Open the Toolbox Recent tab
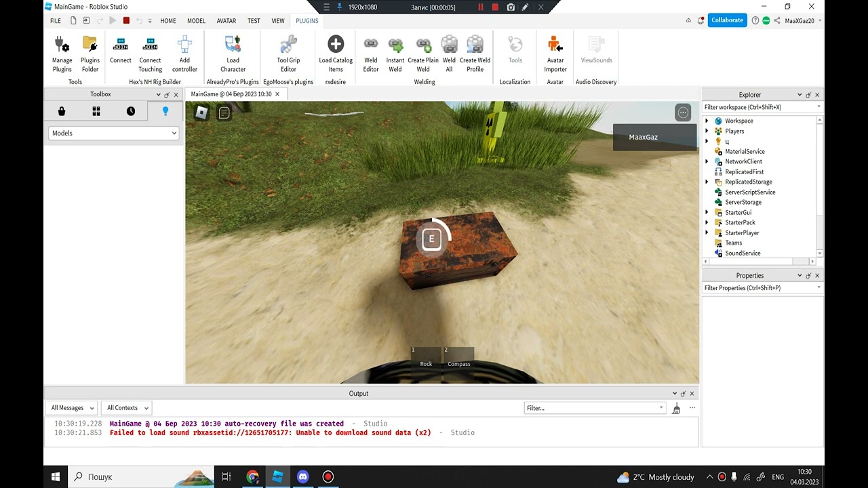The image size is (868, 488). 131,111
